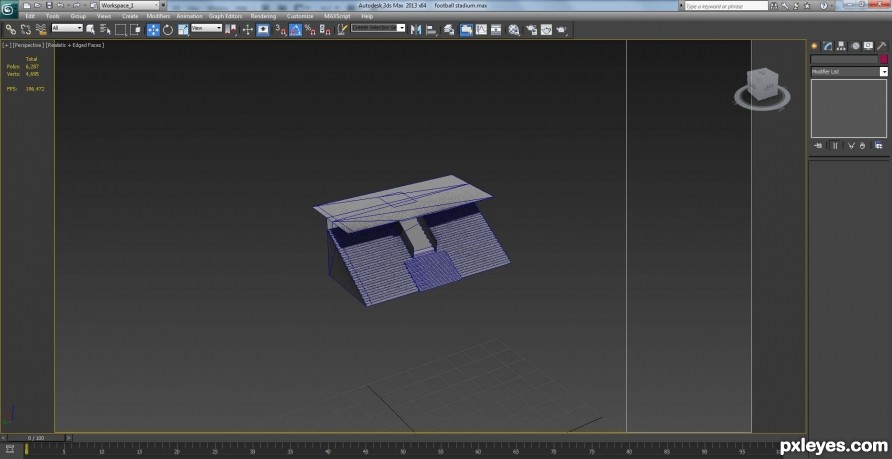The height and width of the screenshot is (459, 892).
Task: Click the Edit Named Selection Sets icon
Action: [x=341, y=30]
